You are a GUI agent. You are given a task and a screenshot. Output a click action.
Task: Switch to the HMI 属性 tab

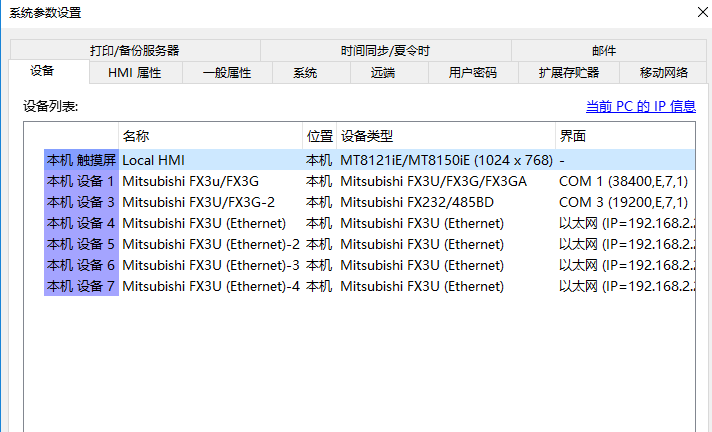pyautogui.click(x=134, y=72)
